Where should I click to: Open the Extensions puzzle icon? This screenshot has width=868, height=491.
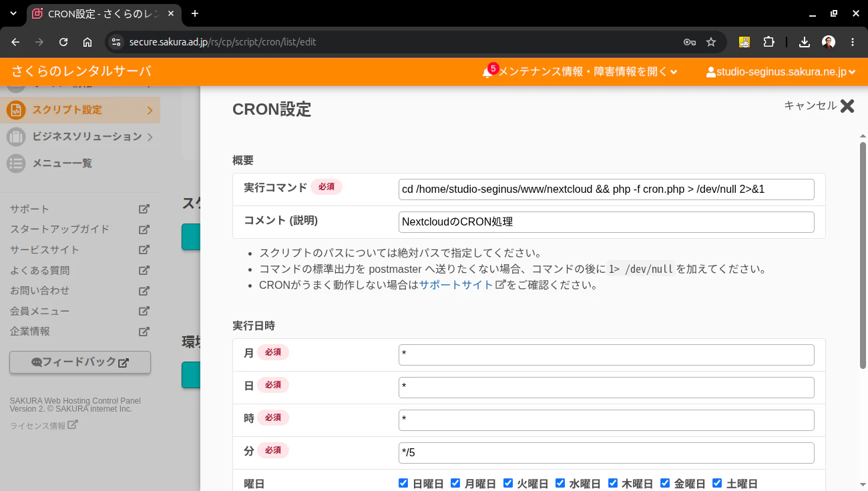pyautogui.click(x=769, y=42)
